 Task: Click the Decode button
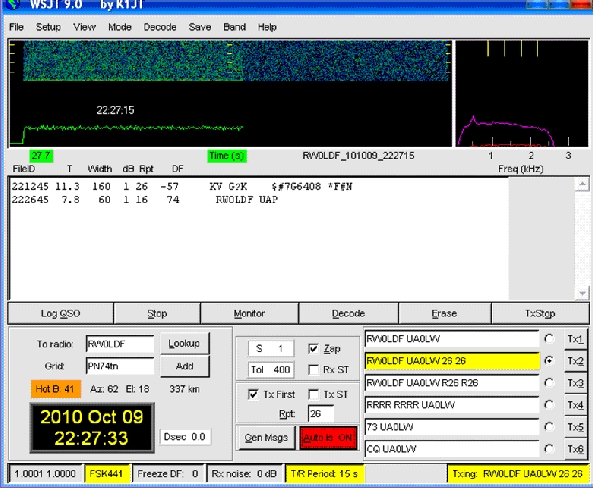pyautogui.click(x=348, y=314)
